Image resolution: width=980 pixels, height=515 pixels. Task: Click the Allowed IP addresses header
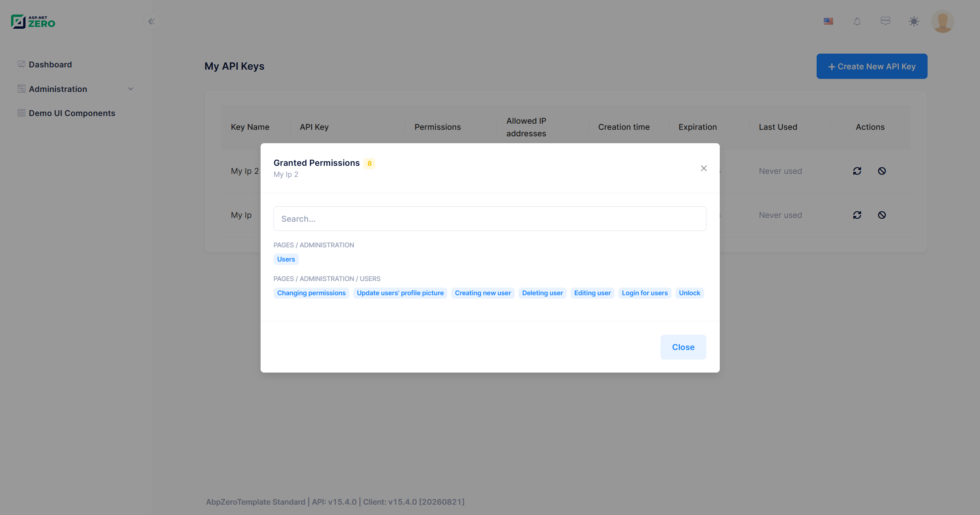(526, 127)
